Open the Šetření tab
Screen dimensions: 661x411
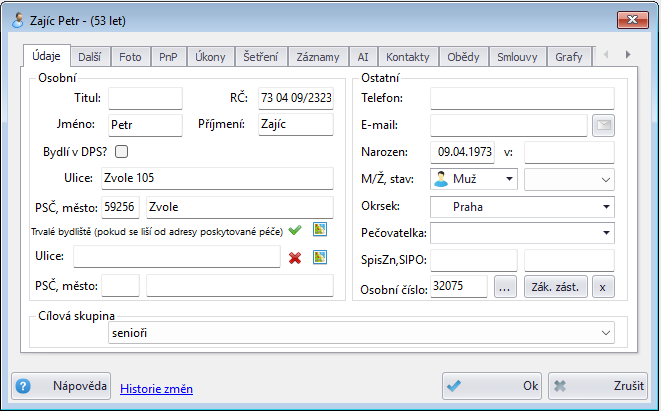pyautogui.click(x=261, y=57)
